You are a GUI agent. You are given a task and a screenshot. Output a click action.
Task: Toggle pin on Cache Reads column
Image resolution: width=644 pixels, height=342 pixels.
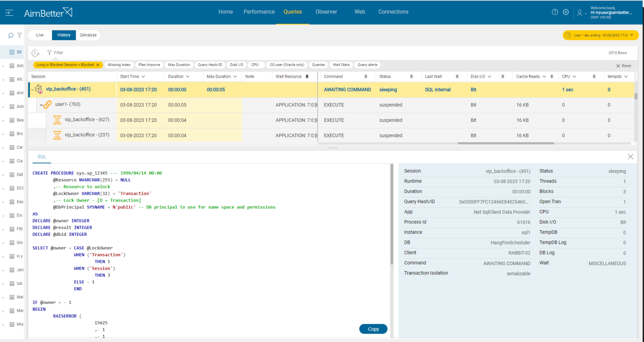coord(552,76)
